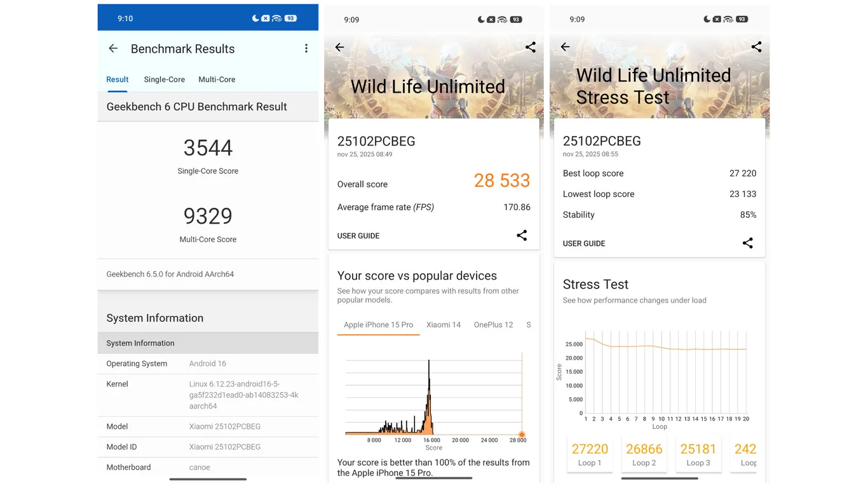Image resolution: width=868 pixels, height=488 pixels.
Task: Tap share icon atop Stress Test header
Action: tap(756, 47)
